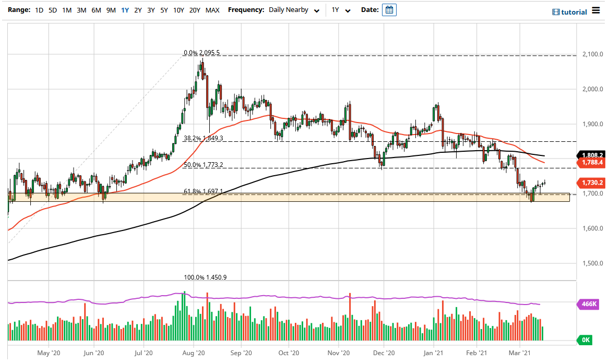Click the 1,730.2 current price label
The height and width of the screenshot is (364, 609).
592,183
